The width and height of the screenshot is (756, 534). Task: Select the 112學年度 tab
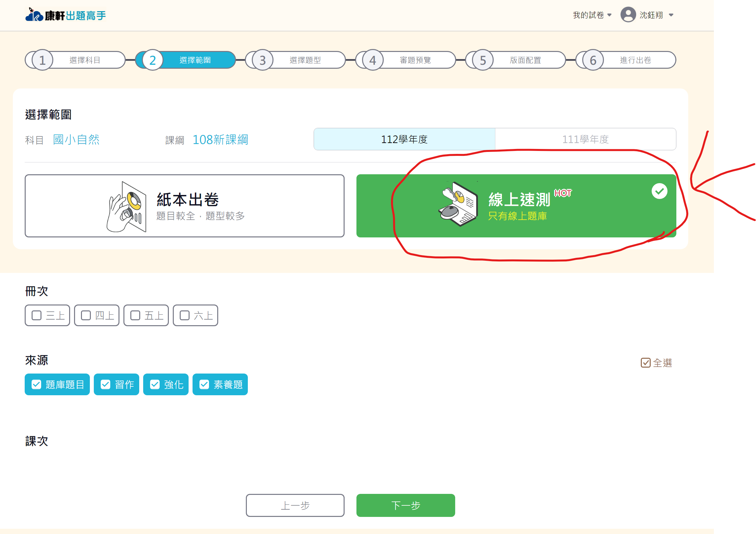pyautogui.click(x=404, y=139)
